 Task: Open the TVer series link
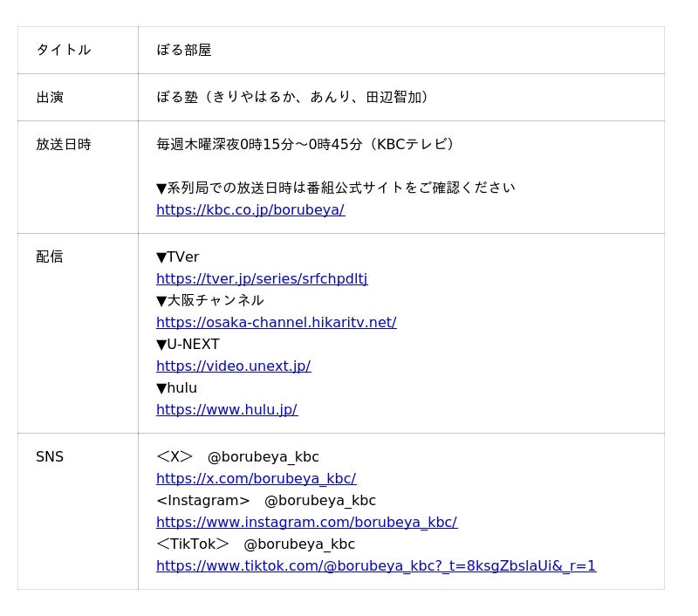(262, 278)
